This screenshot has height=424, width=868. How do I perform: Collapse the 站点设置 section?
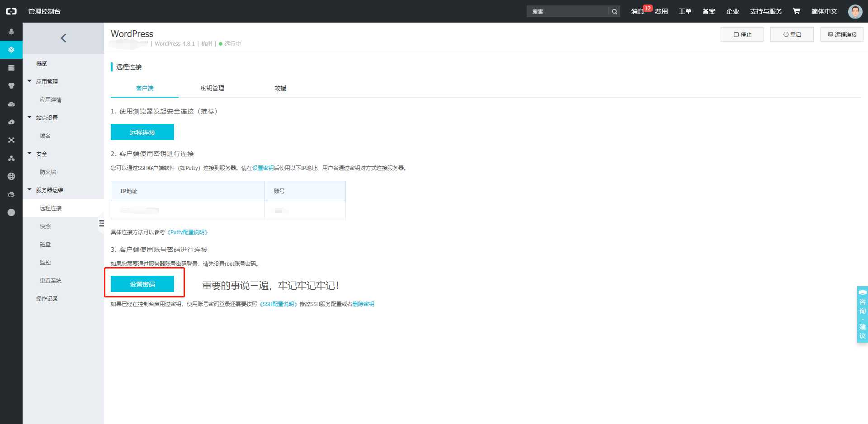[29, 118]
